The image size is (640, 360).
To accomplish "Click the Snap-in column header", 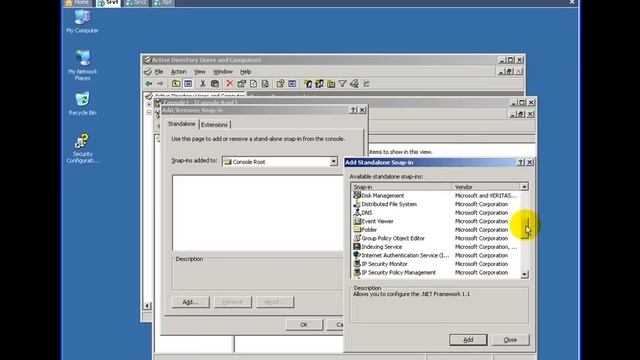I will click(x=402, y=187).
